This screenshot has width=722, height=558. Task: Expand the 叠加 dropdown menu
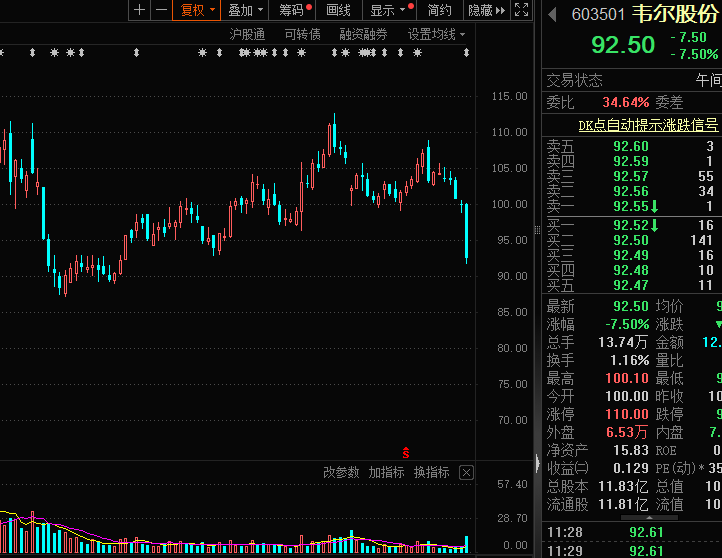pyautogui.click(x=245, y=10)
